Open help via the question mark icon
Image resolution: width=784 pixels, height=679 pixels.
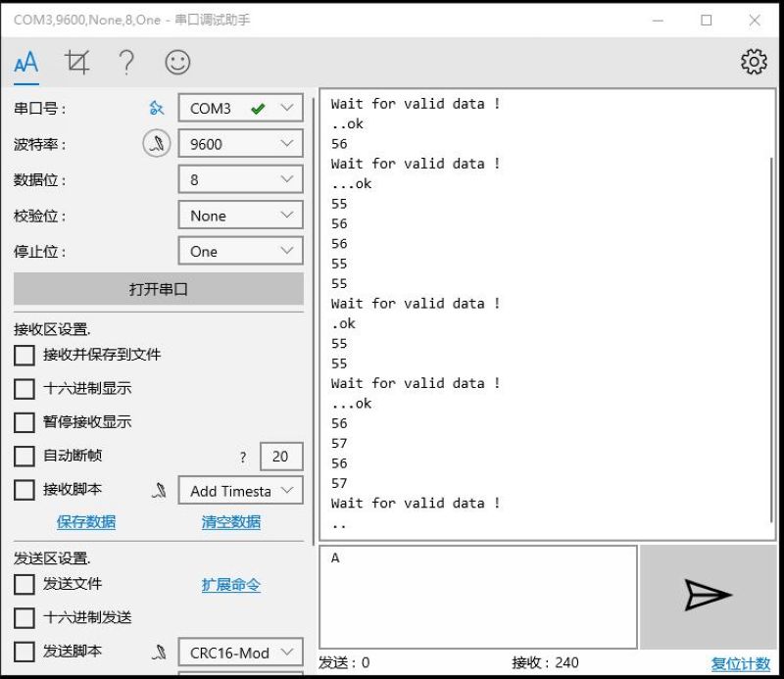[125, 61]
